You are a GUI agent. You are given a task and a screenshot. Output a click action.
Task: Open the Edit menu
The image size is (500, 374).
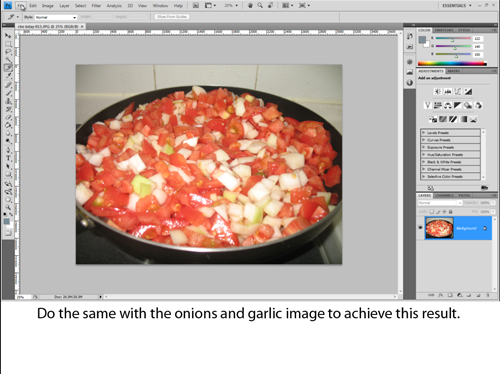click(33, 6)
